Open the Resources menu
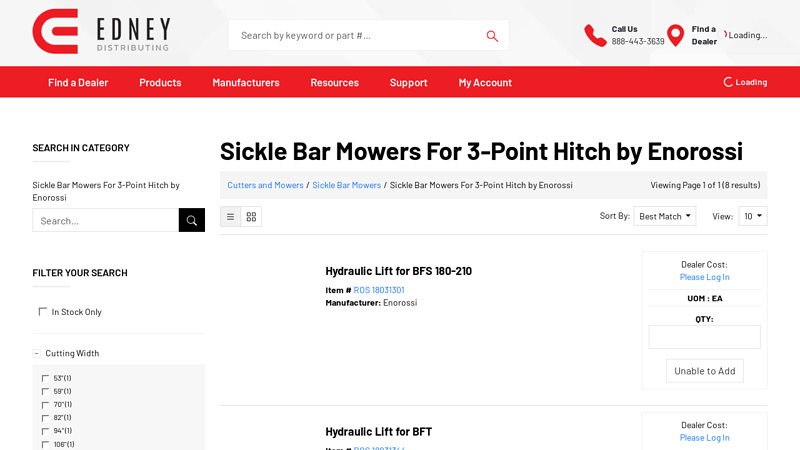The height and width of the screenshot is (450, 800). [x=335, y=82]
